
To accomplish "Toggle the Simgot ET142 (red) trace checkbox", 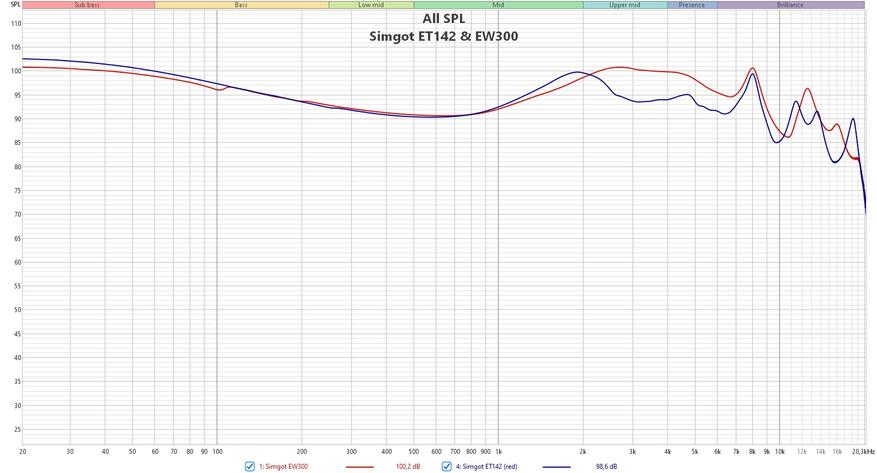I will (x=446, y=466).
